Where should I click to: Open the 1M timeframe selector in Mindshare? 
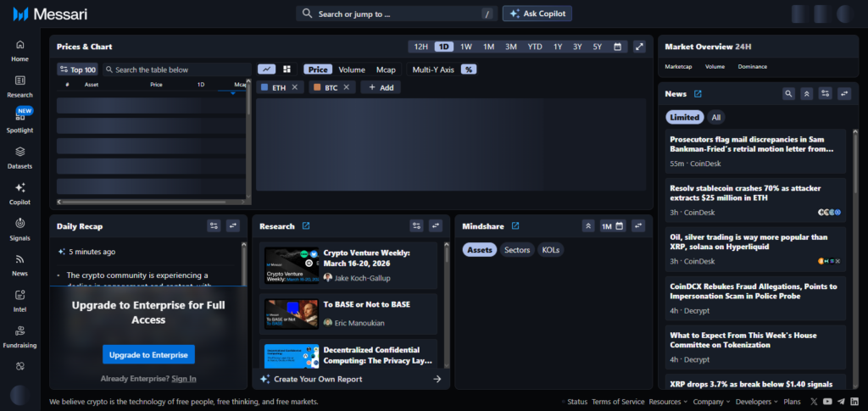click(x=612, y=226)
